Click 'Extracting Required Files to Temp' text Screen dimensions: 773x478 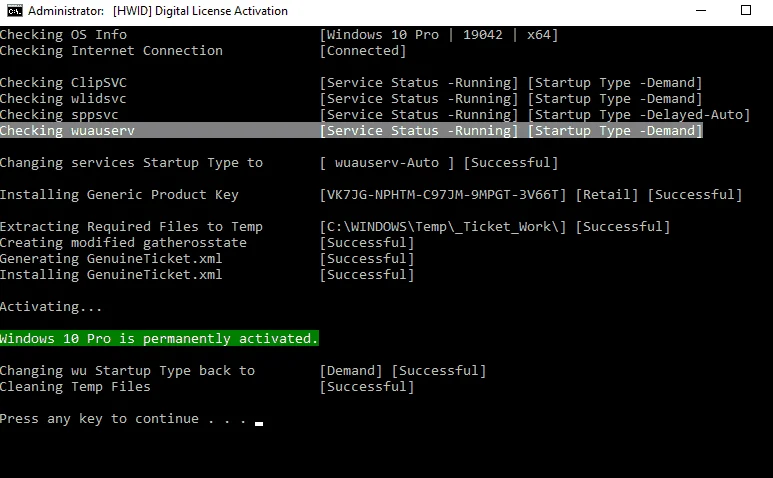coord(132,227)
